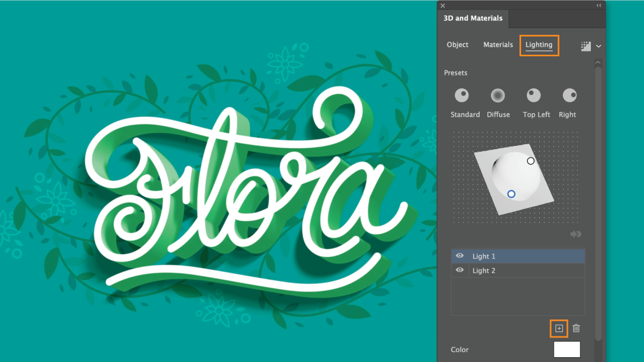
Task: Collapse the panel with double-arrow icon
Action: pos(599,5)
